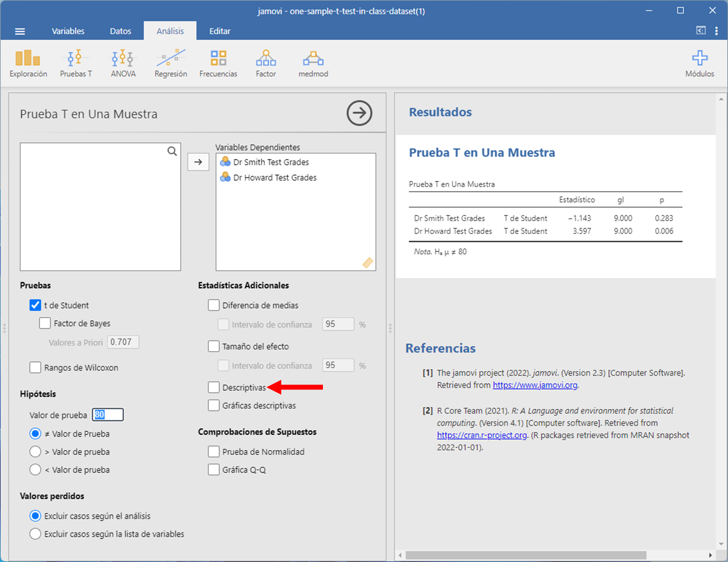The height and width of the screenshot is (562, 728).
Task: Open the Factor analysis menu
Action: click(x=265, y=64)
